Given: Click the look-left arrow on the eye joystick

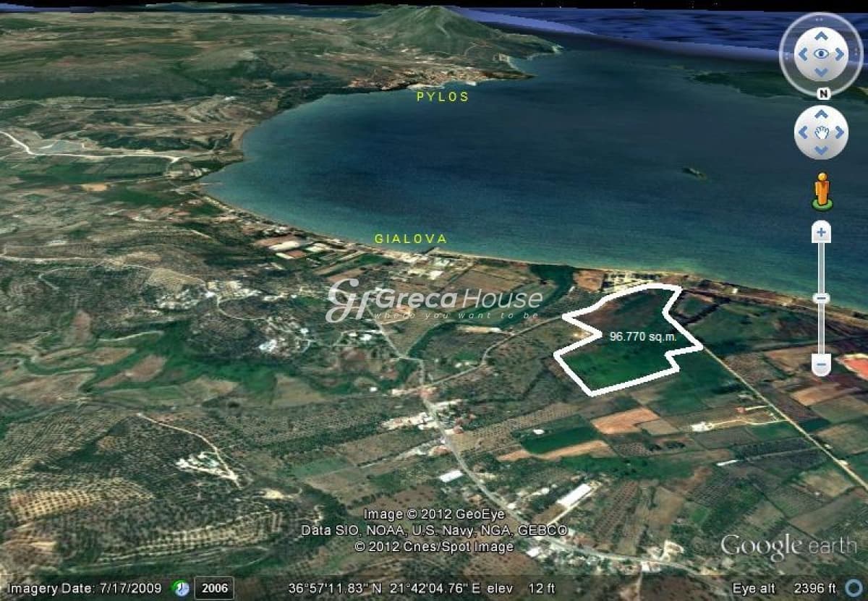Looking at the screenshot, I should click(802, 54).
